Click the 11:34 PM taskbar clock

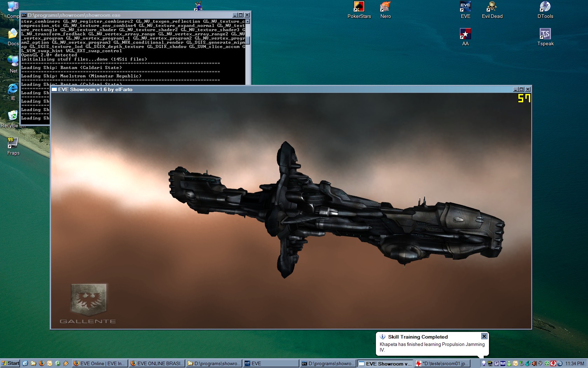pos(574,363)
